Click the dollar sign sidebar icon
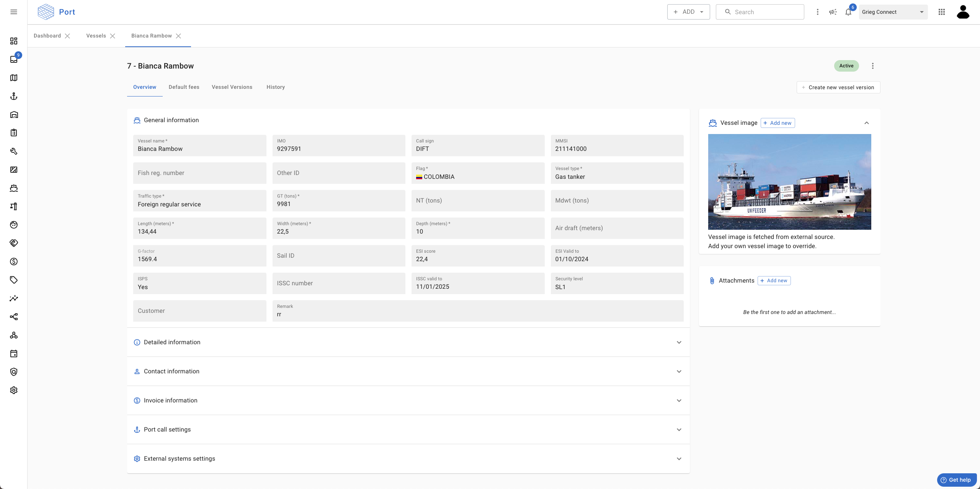 point(14,262)
